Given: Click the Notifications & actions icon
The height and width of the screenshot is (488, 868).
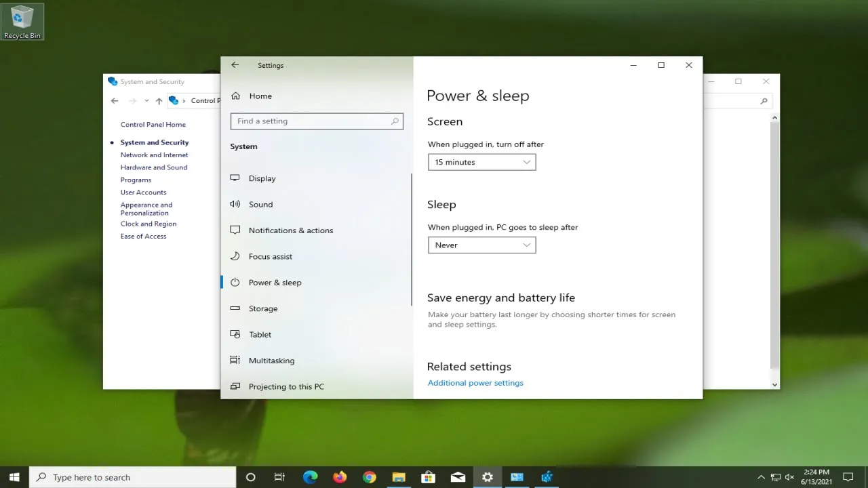Looking at the screenshot, I should (x=235, y=230).
